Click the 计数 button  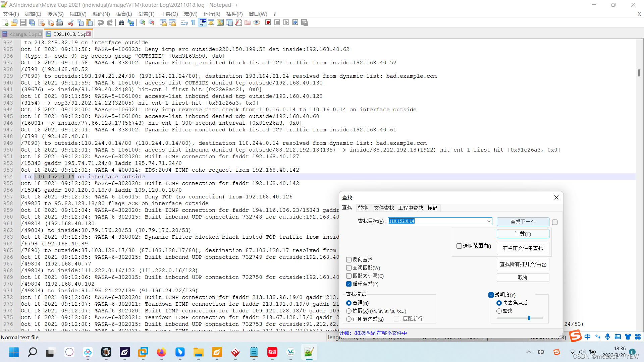(523, 234)
